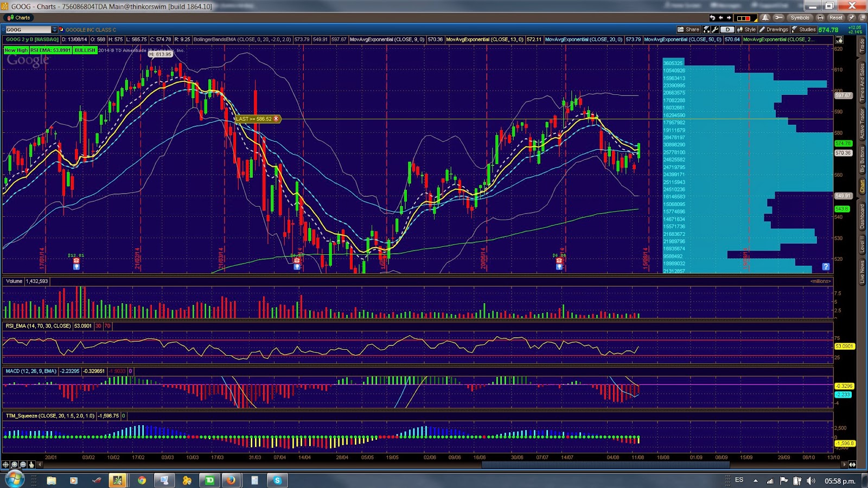This screenshot has height=488, width=868.
Task: Click the Reset button
Action: [836, 18]
